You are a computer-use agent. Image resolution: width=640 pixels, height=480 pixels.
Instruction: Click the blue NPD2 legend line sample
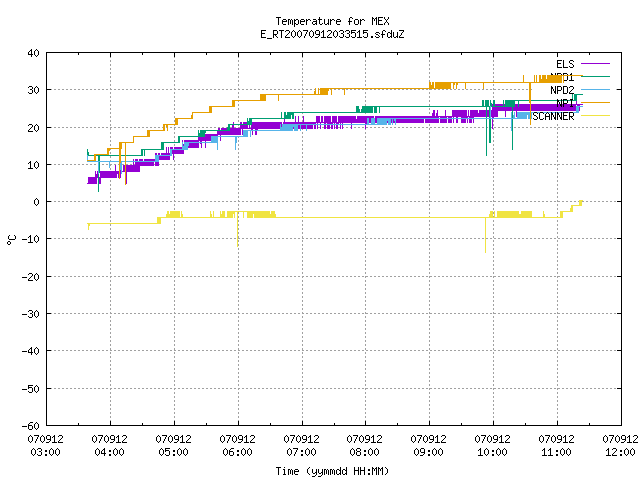pos(595,89)
